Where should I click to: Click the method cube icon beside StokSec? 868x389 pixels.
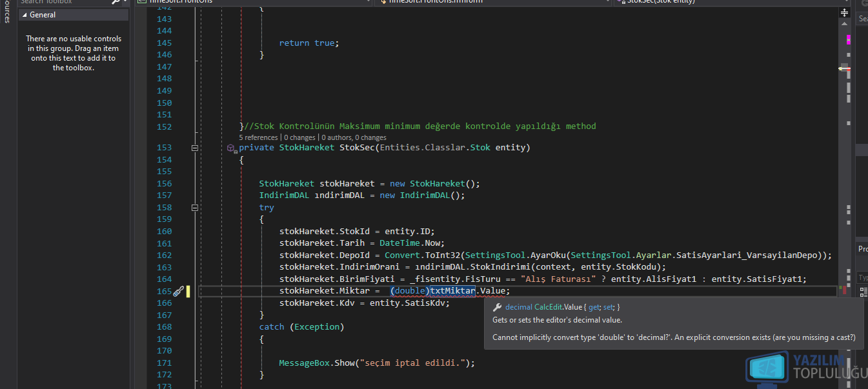point(231,148)
